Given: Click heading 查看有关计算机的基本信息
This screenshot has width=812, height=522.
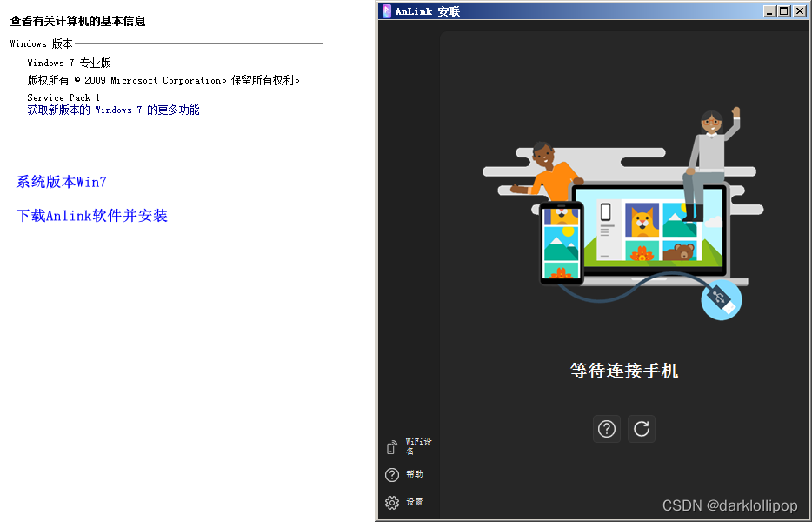Looking at the screenshot, I should [x=77, y=21].
